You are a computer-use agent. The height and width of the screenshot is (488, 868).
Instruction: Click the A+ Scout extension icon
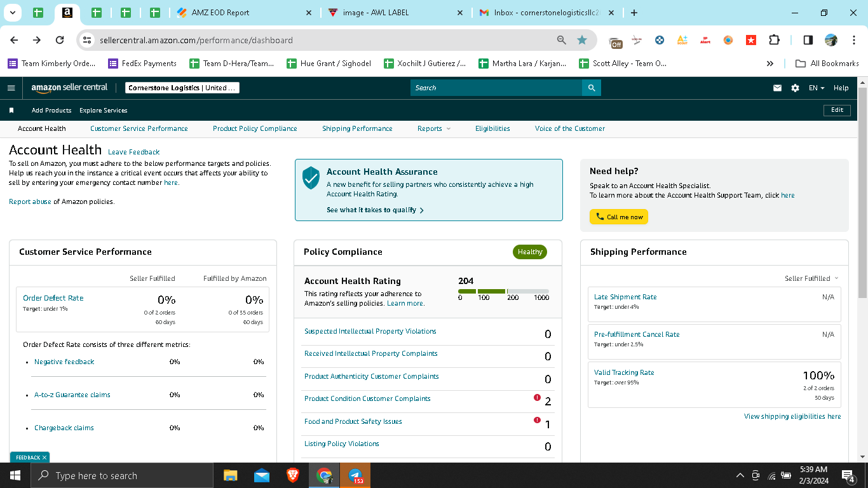[x=682, y=40]
